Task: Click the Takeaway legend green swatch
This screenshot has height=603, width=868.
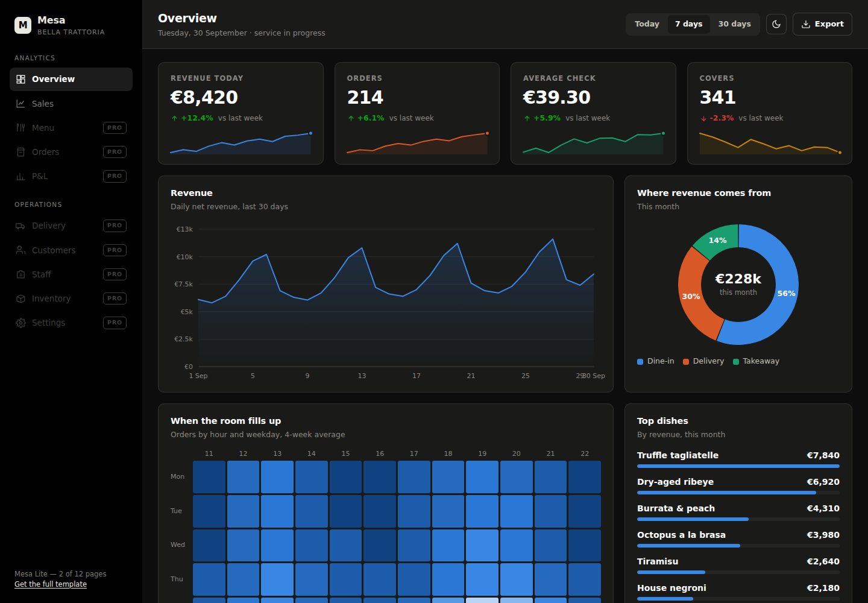Action: (x=736, y=362)
